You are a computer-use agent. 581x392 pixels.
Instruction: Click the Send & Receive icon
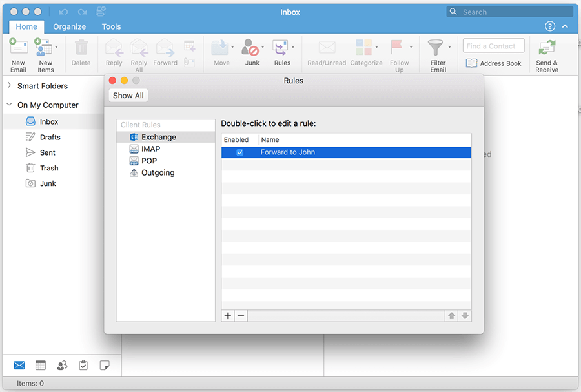(x=547, y=48)
